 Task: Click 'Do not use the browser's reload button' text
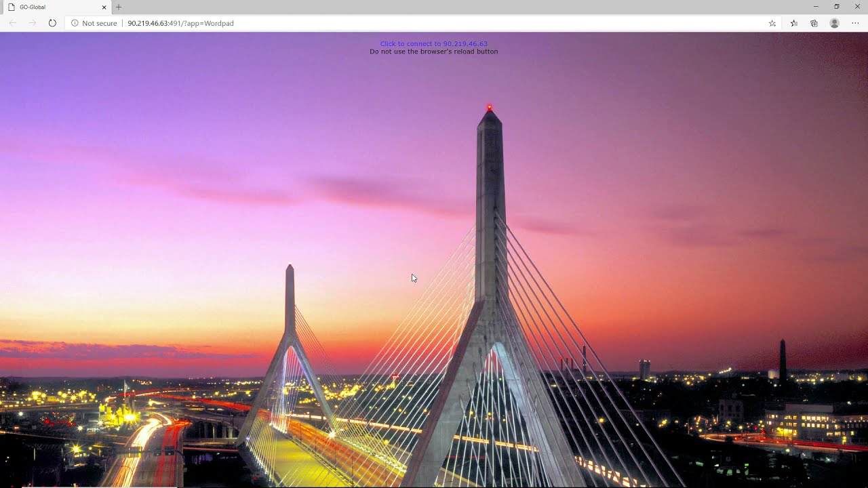[x=433, y=52]
